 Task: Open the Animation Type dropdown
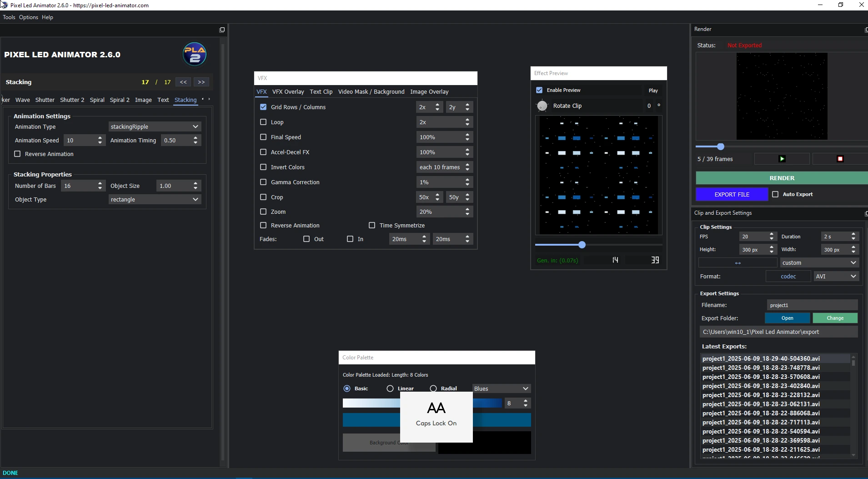pyautogui.click(x=155, y=127)
